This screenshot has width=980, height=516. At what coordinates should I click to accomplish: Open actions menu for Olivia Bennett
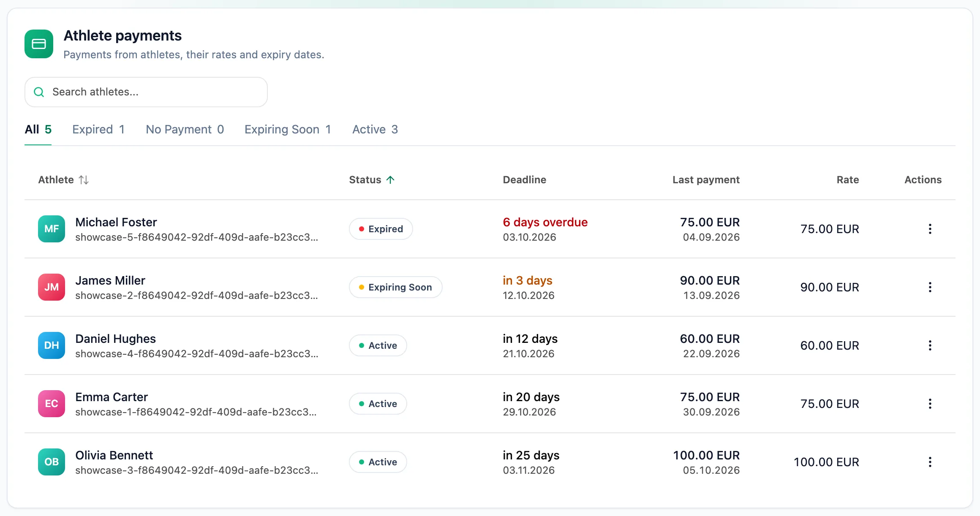click(930, 462)
